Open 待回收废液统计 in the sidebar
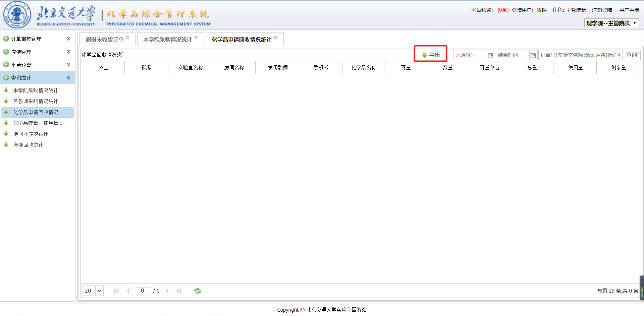644x316 pixels. click(x=31, y=134)
